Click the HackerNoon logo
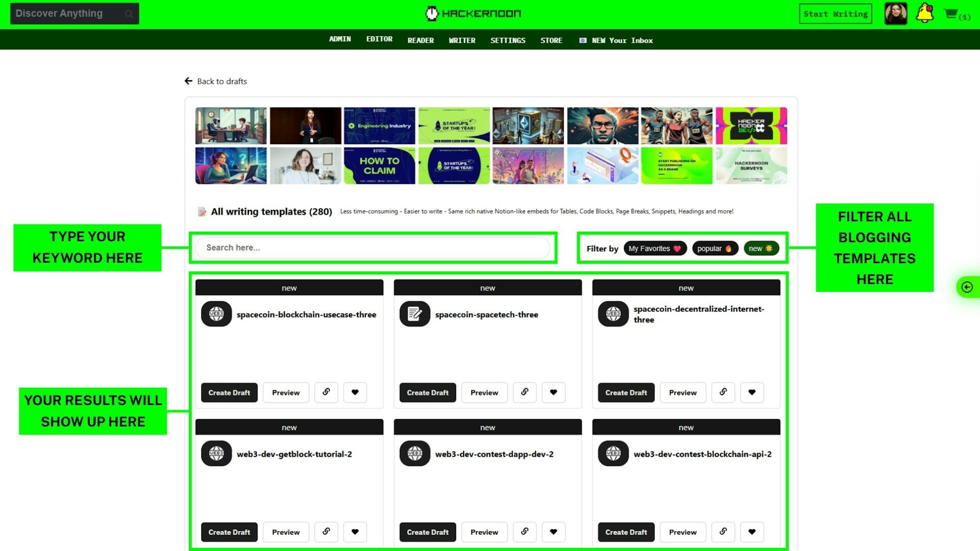980x551 pixels. [x=473, y=14]
